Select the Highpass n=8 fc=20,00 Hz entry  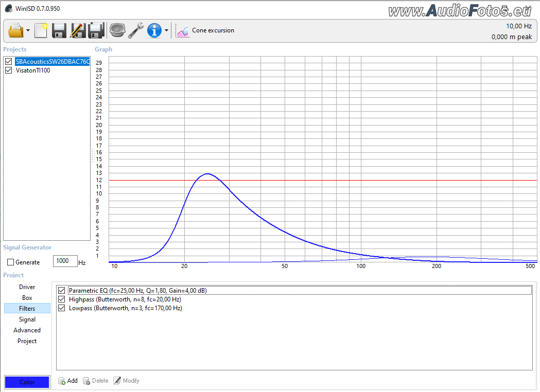125,299
